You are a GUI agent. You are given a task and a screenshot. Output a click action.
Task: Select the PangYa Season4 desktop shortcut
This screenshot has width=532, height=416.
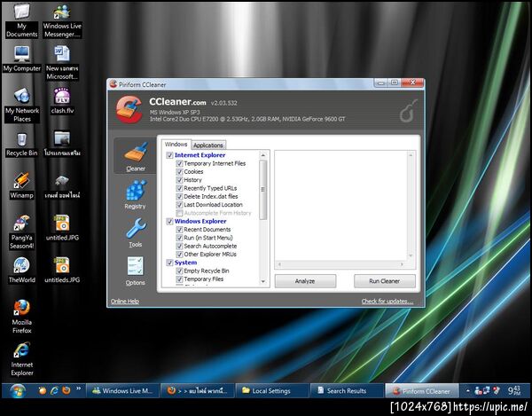click(21, 232)
